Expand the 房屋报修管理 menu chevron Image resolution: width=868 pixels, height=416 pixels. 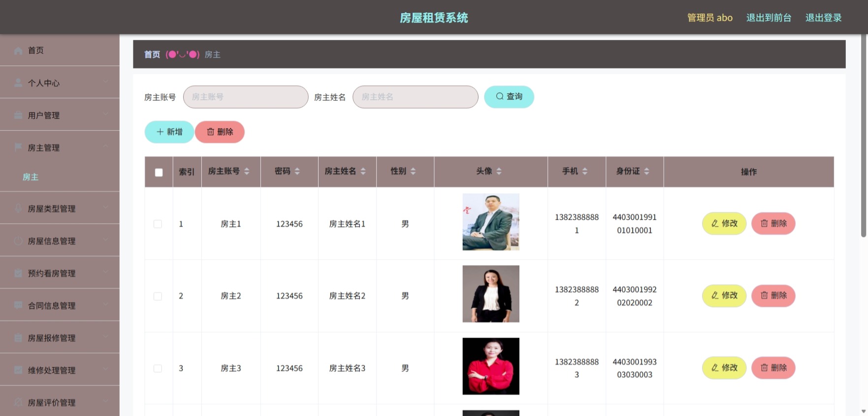(x=105, y=337)
